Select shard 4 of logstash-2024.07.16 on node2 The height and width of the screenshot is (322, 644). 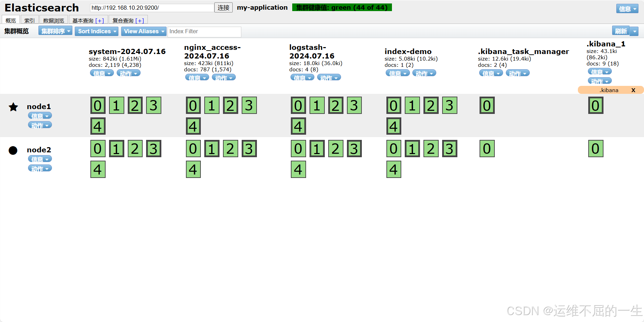pyautogui.click(x=298, y=169)
